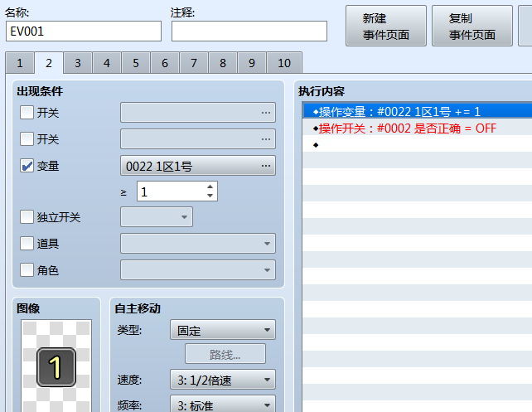Image resolution: width=532 pixels, height=412 pixels.
Task: Open first 开关 selector ellipsis field
Action: pyautogui.click(x=198, y=113)
